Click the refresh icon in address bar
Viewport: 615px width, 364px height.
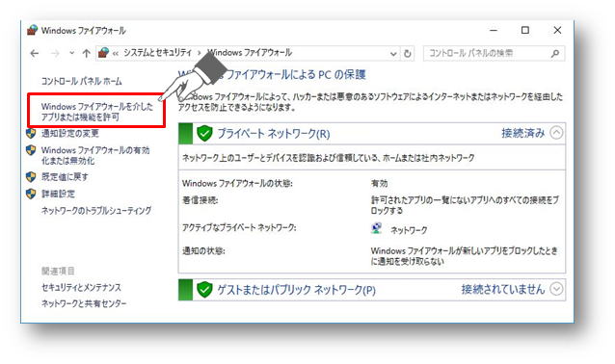pos(408,53)
